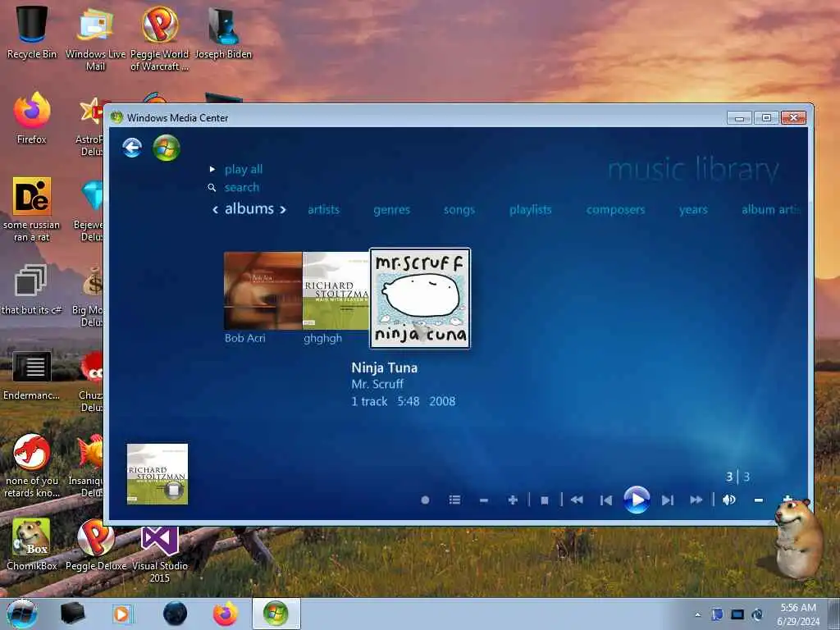Open the 'none of you' desktop icon

32,466
